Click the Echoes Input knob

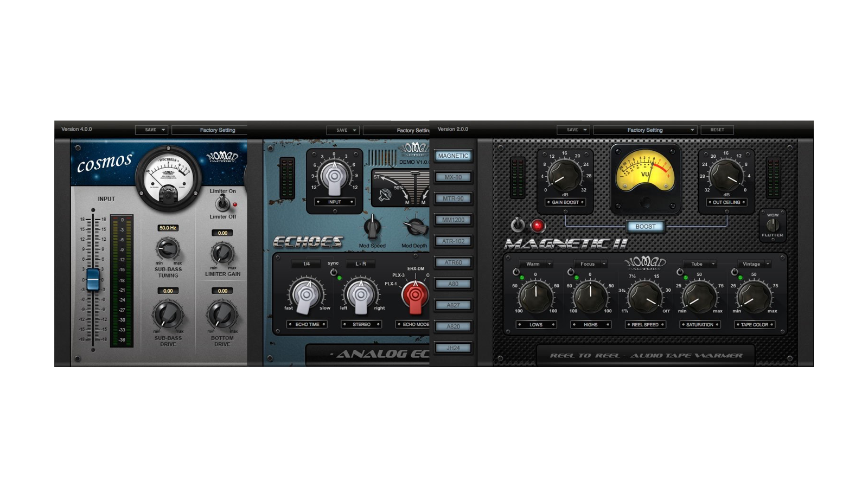click(334, 176)
